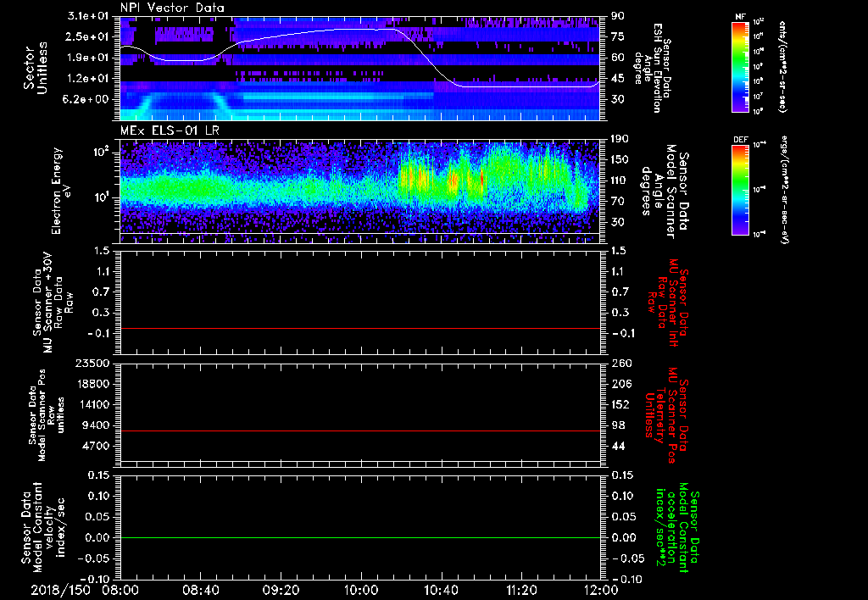This screenshot has height=600, width=868.
Task: Click the green constant velocity line
Action: (360, 538)
